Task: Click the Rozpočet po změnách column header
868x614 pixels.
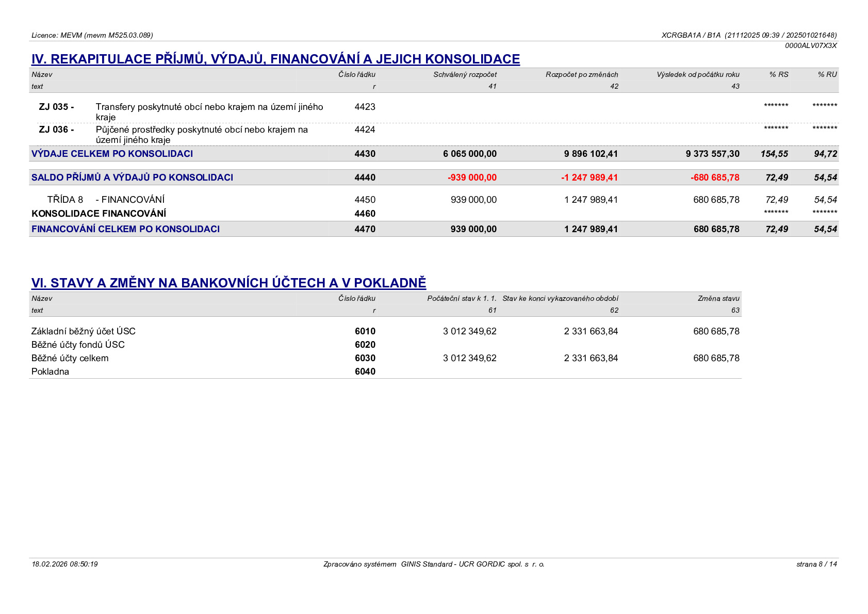Action: coord(582,74)
